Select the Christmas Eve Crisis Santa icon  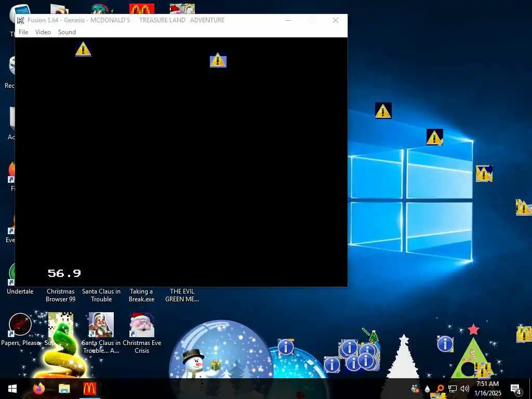coord(142,325)
